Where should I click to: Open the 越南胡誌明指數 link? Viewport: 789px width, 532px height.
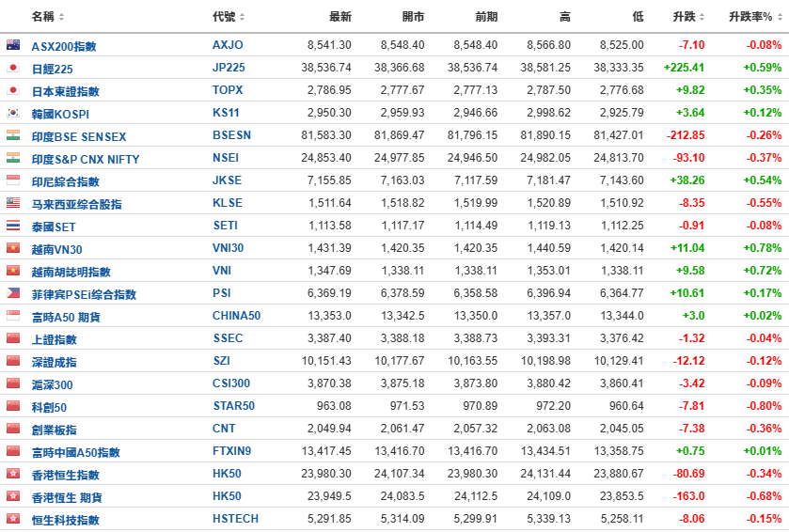click(x=71, y=272)
